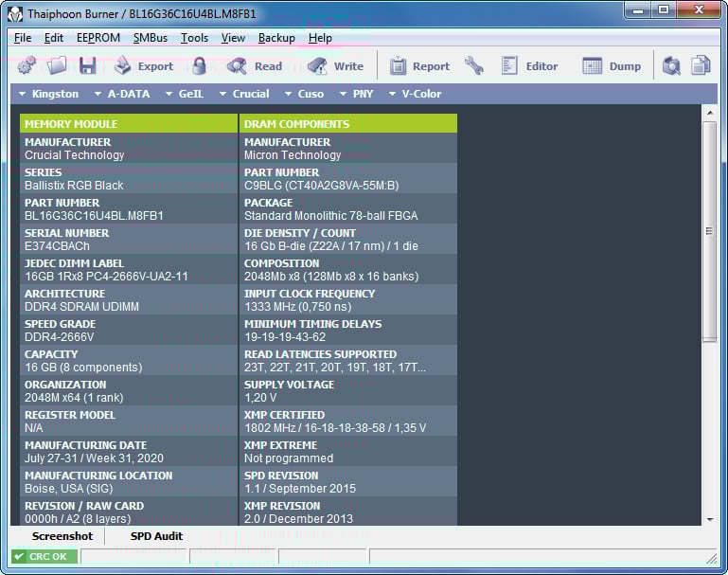Screen dimensions: 728x575
Task: Open a file with the folder icon
Action: tap(57, 66)
